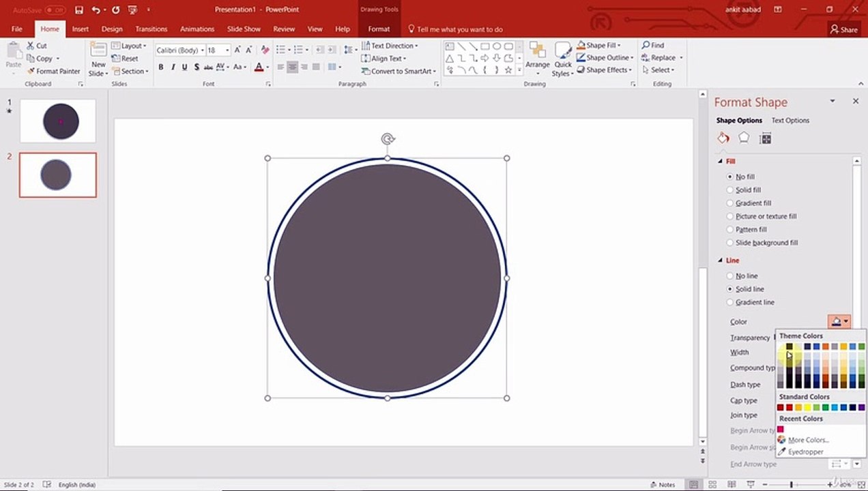Viewport: 868px width, 491px height.
Task: Click the Share button
Action: [844, 29]
